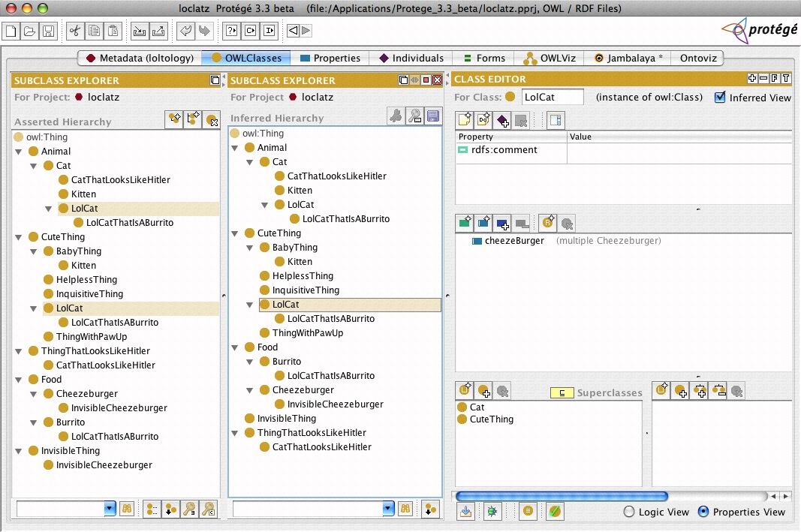Click the plus button in Class Editor header

(752, 78)
